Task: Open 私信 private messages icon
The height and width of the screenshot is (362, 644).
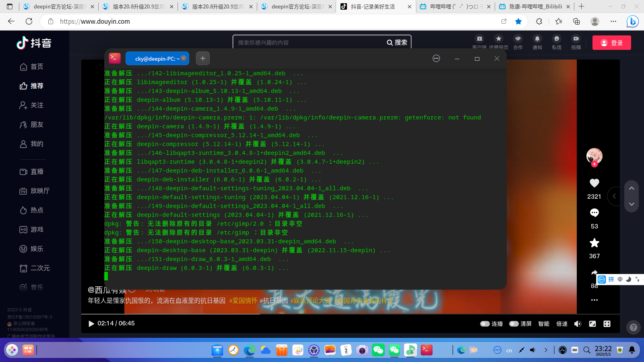Action: click(x=556, y=39)
